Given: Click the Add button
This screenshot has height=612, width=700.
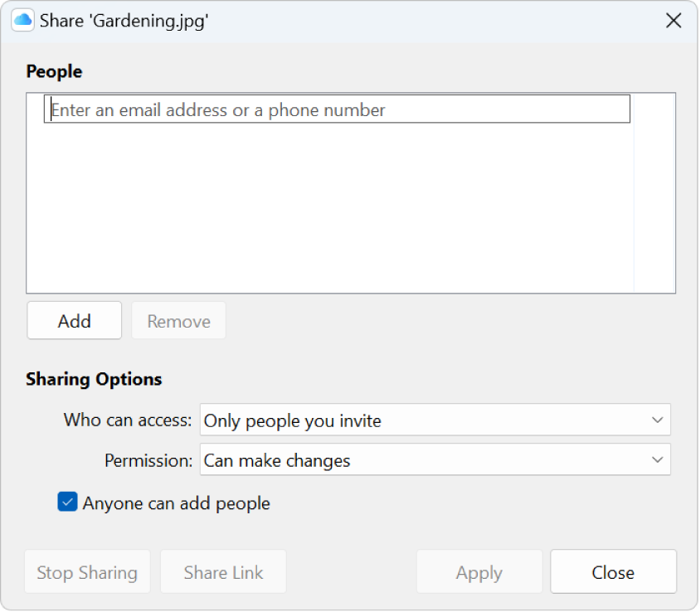Looking at the screenshot, I should (74, 321).
